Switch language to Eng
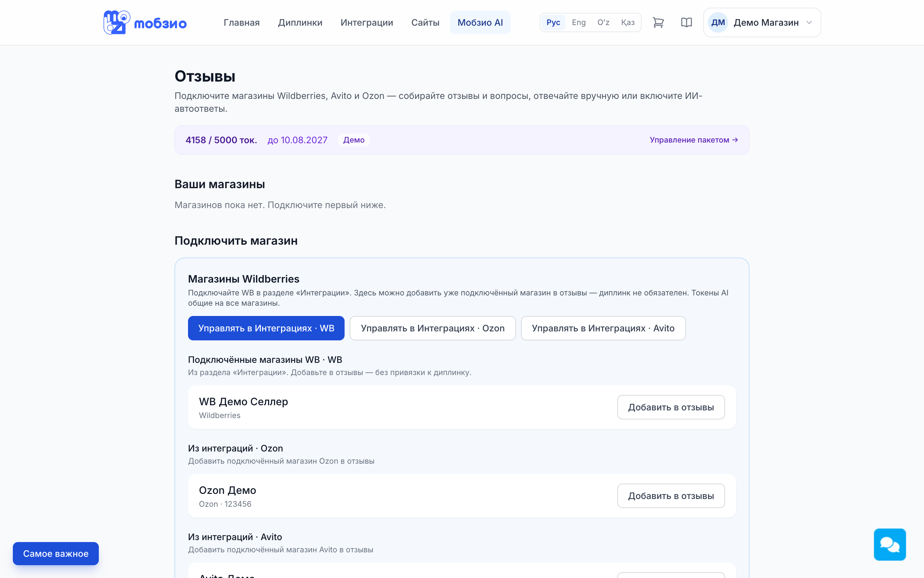 click(578, 22)
